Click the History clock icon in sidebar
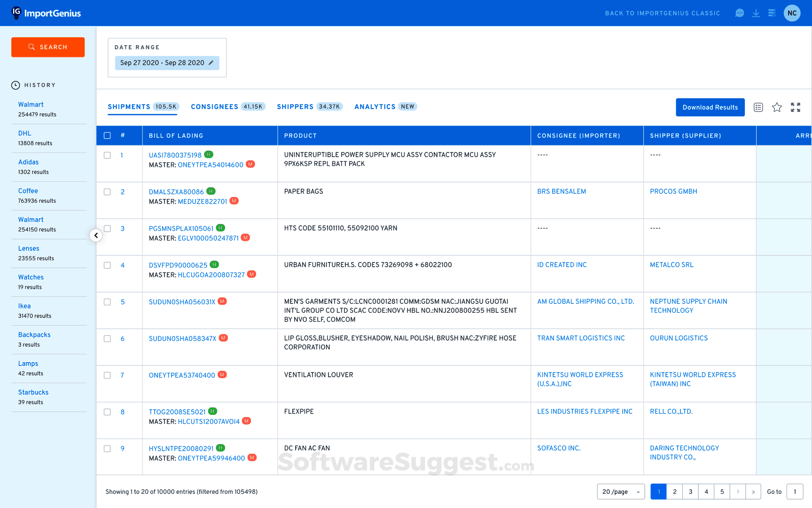The image size is (812, 508). click(x=15, y=85)
